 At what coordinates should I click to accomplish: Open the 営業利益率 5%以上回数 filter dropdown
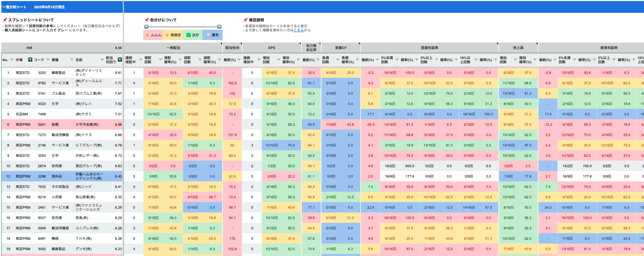pyautogui.click(x=436, y=60)
